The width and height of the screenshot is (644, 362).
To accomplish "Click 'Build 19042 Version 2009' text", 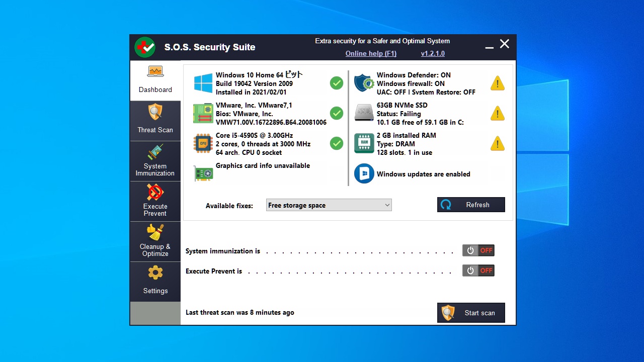I will 254,83.
